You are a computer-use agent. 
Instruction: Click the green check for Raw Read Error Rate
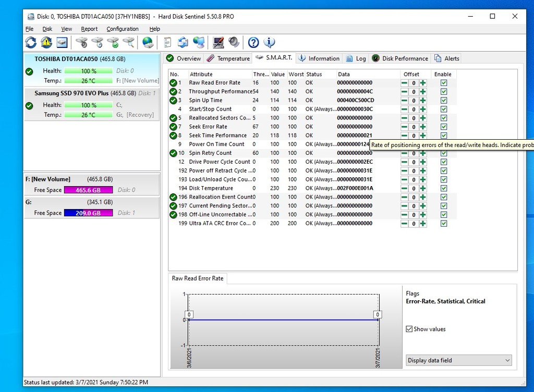pos(173,83)
